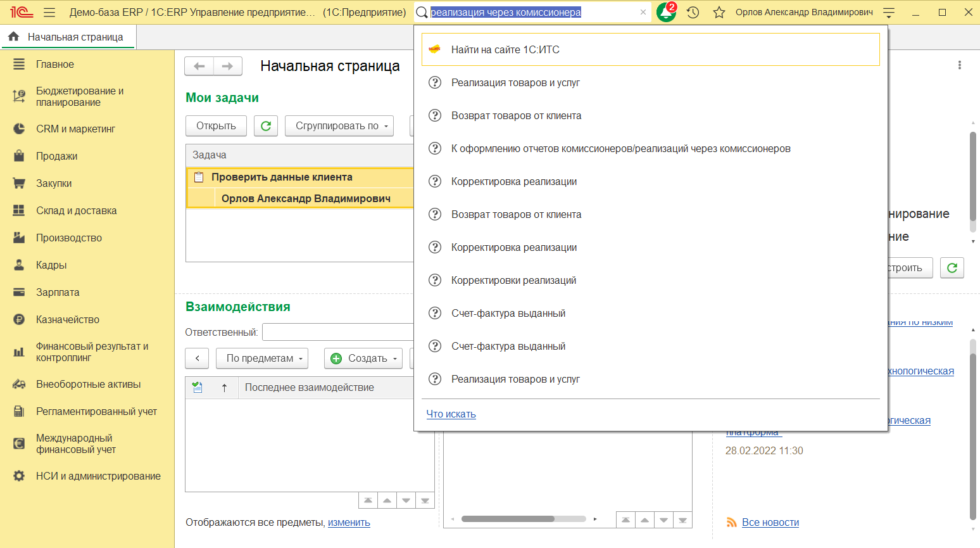Open the К оформлению отчетов комиссионеров result
The width and height of the screenshot is (980, 548).
tap(650, 148)
